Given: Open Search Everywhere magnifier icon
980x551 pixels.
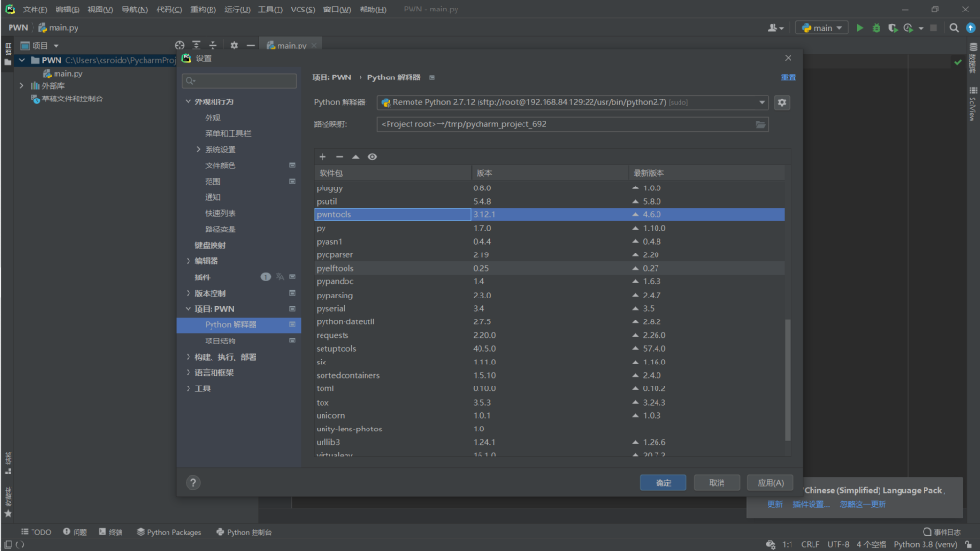Looking at the screenshot, I should [x=954, y=28].
